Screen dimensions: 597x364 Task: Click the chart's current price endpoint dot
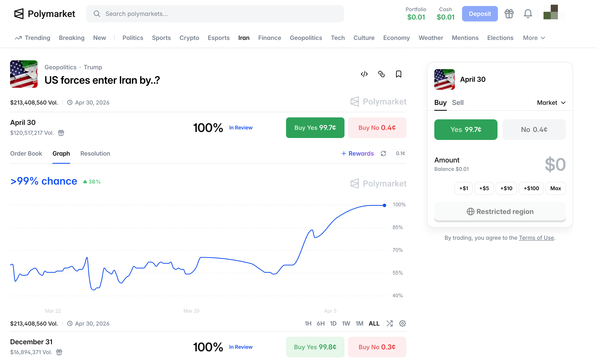(x=384, y=205)
